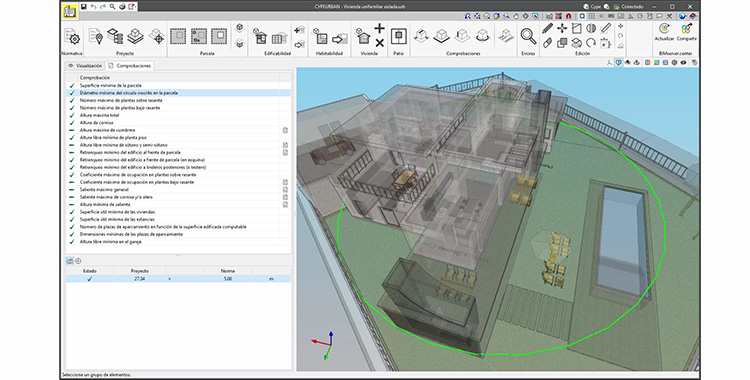Select 'Altura máxima de cumbrera' row

[178, 130]
